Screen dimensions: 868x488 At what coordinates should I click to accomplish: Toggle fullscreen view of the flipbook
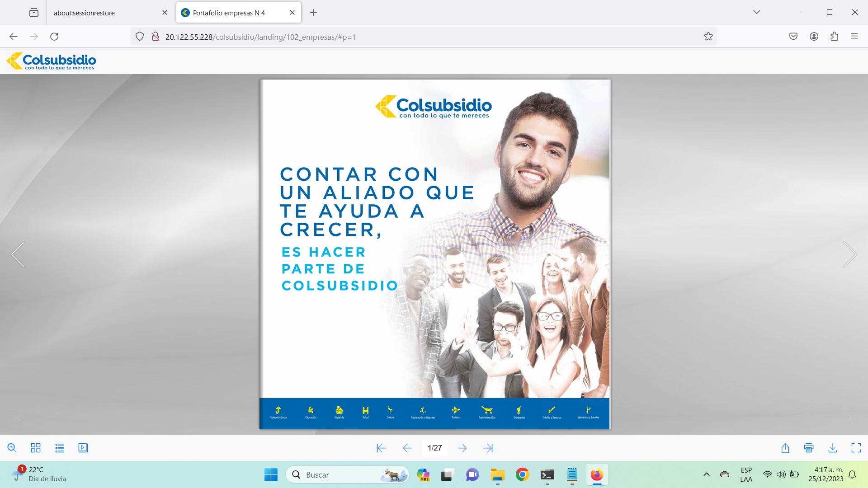856,448
